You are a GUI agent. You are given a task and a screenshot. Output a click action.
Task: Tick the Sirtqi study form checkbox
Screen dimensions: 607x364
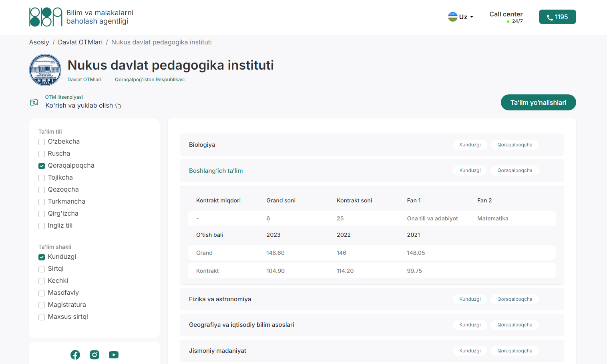[42, 269]
